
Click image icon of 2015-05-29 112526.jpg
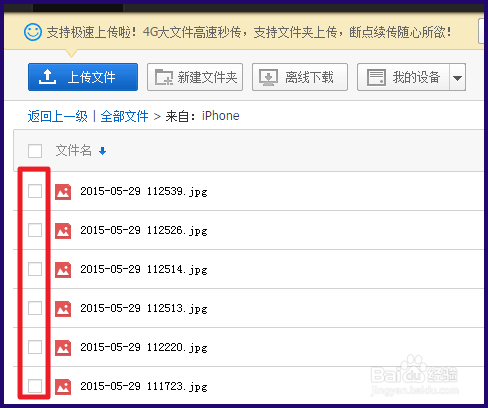click(63, 231)
